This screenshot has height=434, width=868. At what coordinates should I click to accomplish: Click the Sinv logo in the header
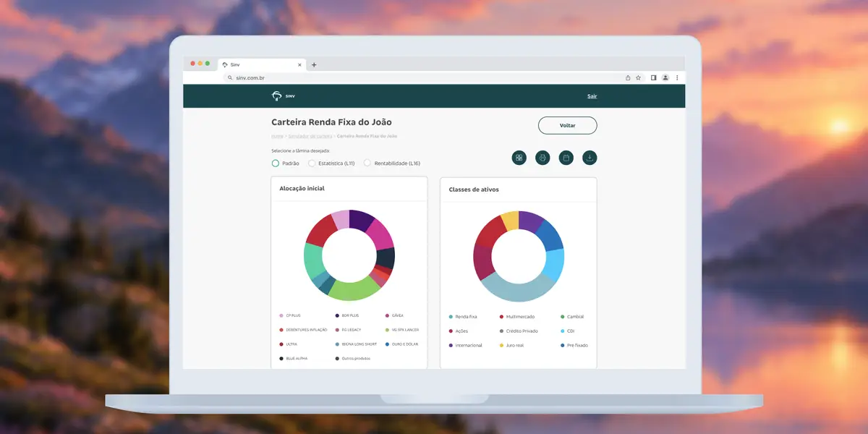coord(283,96)
